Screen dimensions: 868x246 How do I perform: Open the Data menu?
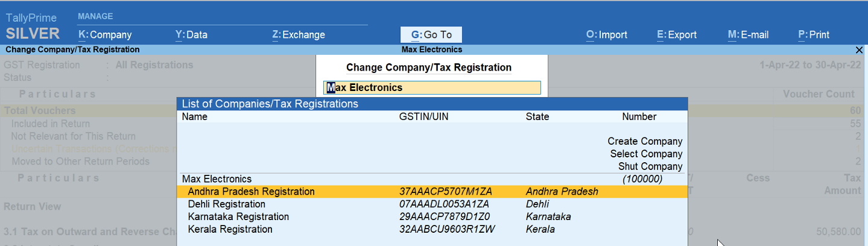click(191, 35)
